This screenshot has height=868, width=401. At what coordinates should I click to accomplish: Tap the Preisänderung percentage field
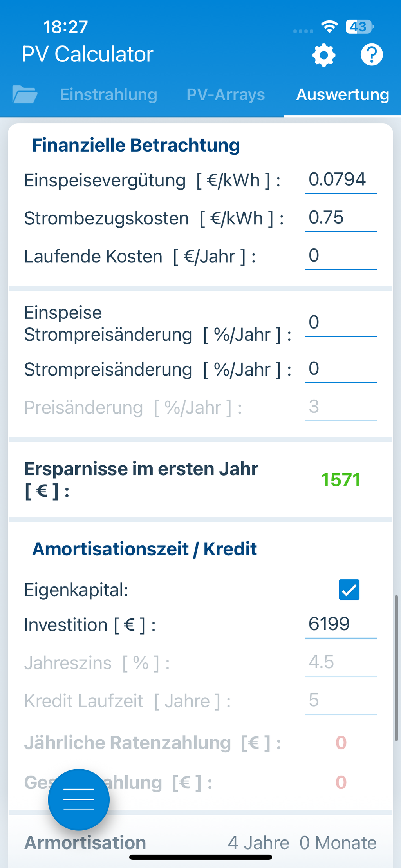point(340,407)
